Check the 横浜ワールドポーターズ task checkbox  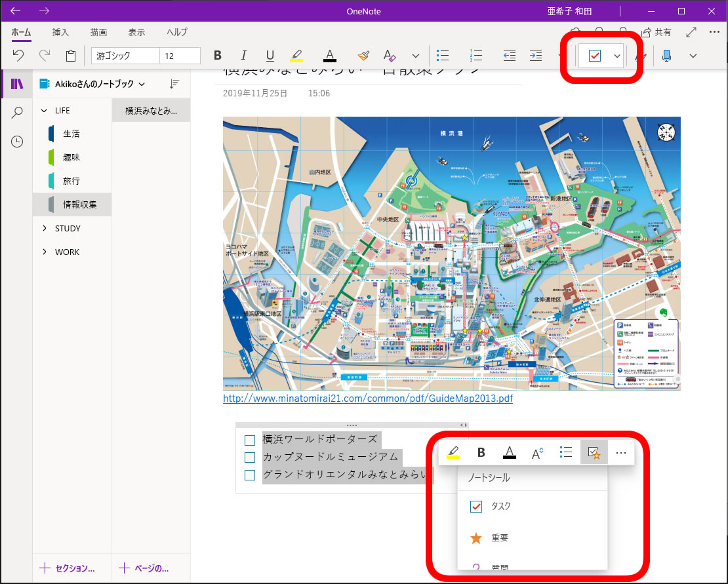[x=249, y=440]
